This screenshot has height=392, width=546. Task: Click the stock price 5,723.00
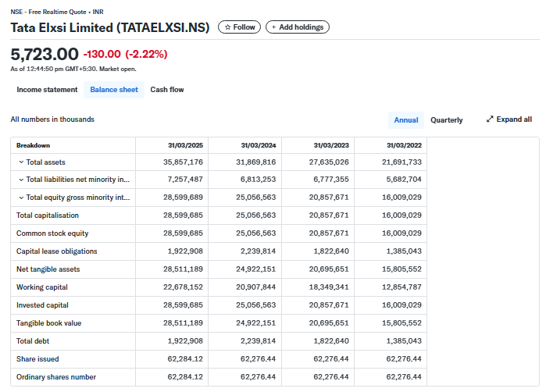coord(45,55)
